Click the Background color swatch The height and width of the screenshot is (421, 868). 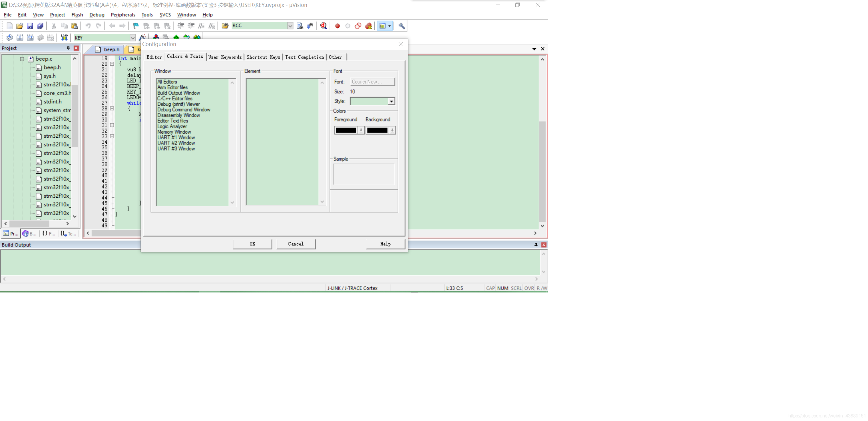tap(377, 130)
